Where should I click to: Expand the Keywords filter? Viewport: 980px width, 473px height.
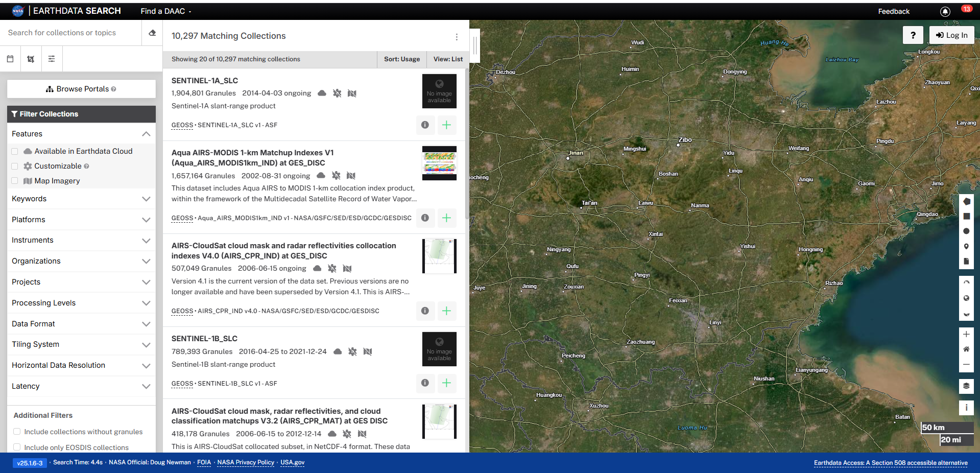[81, 199]
